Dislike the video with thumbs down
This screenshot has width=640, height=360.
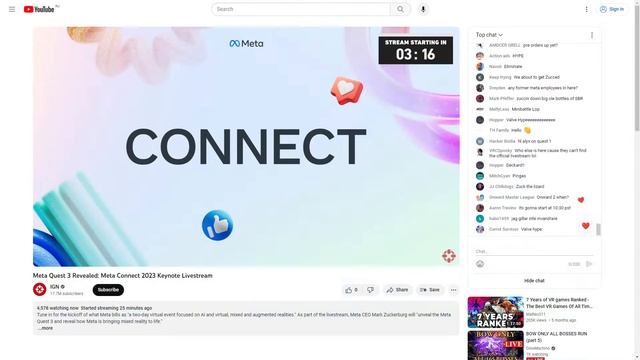tap(370, 290)
